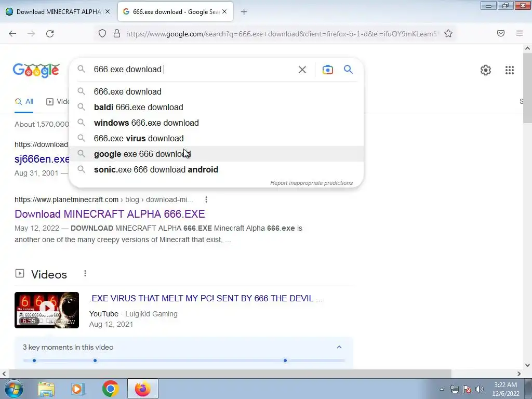
Task: Click the vertical scrollbar down arrow
Action: point(528,365)
